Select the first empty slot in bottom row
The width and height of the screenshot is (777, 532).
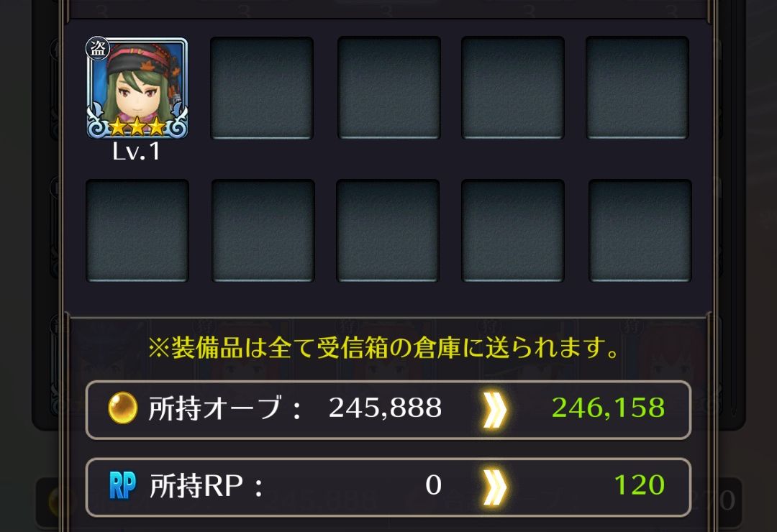(x=137, y=231)
